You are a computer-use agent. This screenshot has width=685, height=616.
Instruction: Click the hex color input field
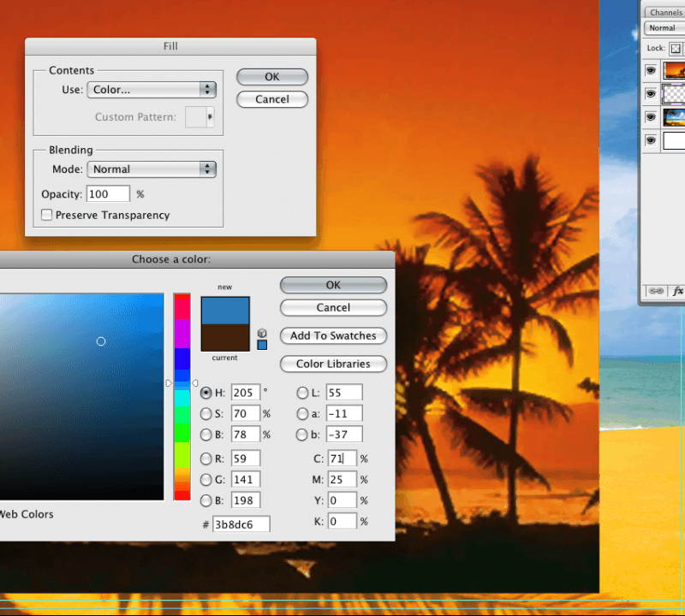pos(241,524)
